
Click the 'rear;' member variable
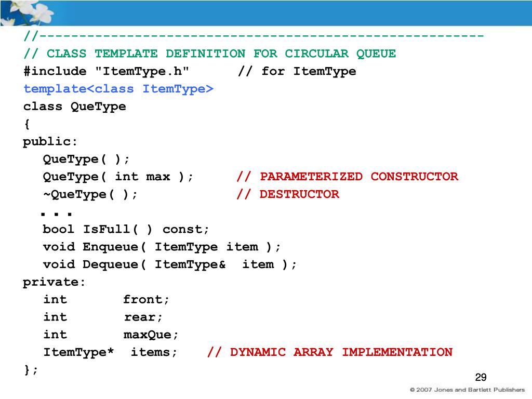coord(143,317)
